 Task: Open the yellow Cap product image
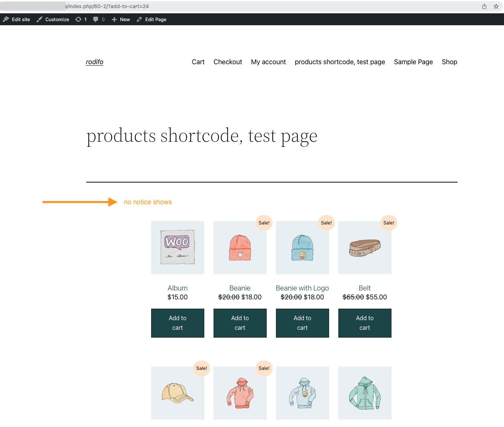[178, 393]
